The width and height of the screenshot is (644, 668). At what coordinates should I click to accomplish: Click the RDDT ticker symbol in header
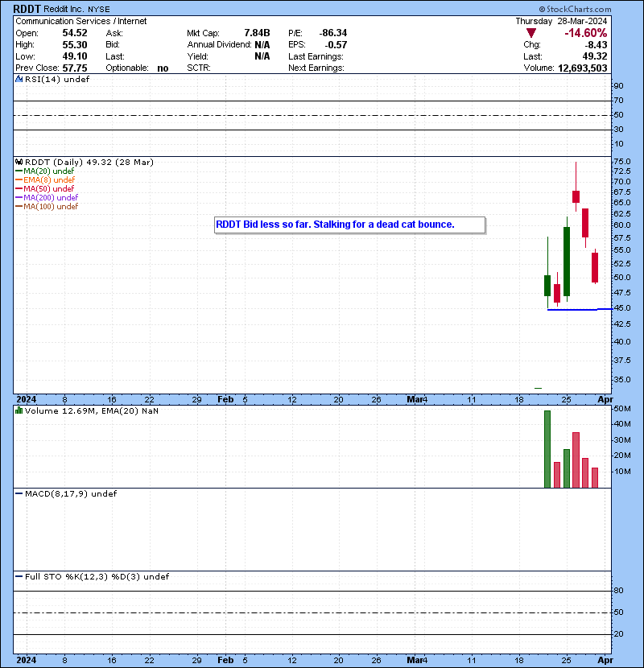pos(27,9)
